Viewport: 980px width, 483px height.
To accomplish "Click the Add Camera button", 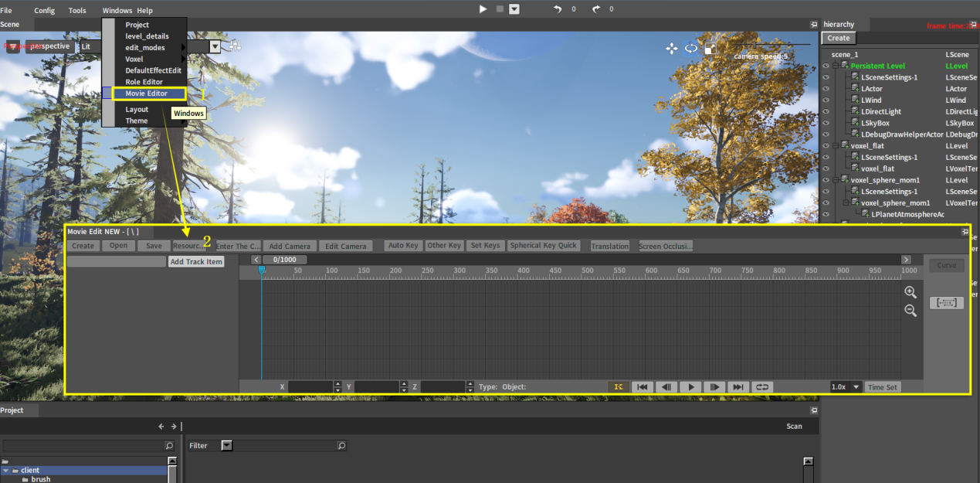I will pos(289,246).
